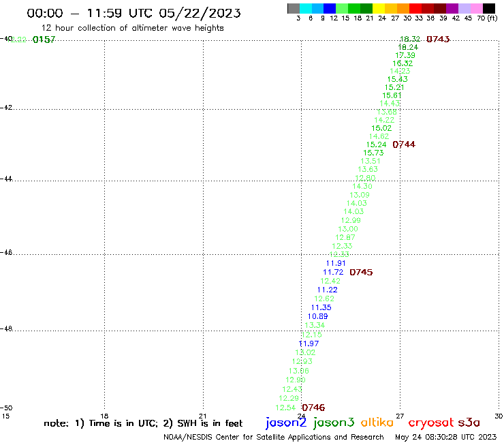Click the orange swatch beside label 30
Image resolution: width=504 pixels, height=443 pixels.
pos(403,8)
